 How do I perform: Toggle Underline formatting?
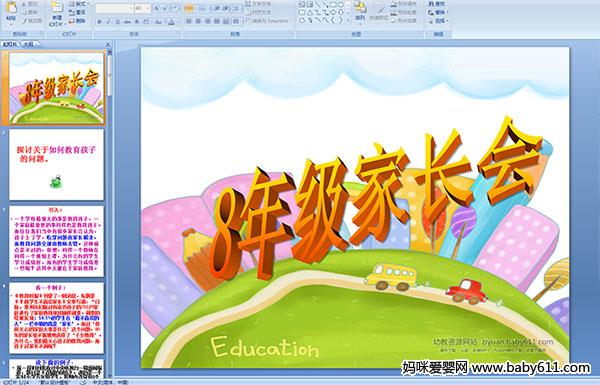117,22
